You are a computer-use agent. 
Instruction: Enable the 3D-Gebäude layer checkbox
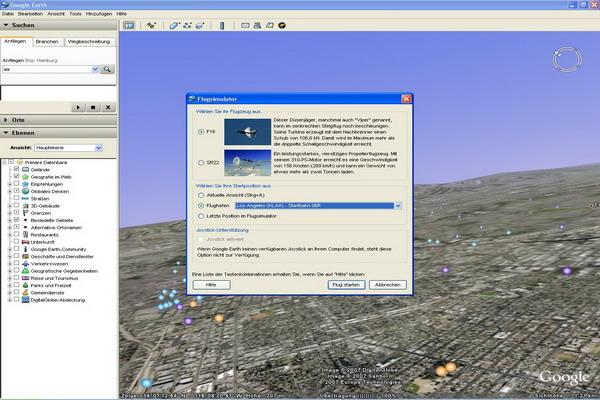click(x=16, y=205)
